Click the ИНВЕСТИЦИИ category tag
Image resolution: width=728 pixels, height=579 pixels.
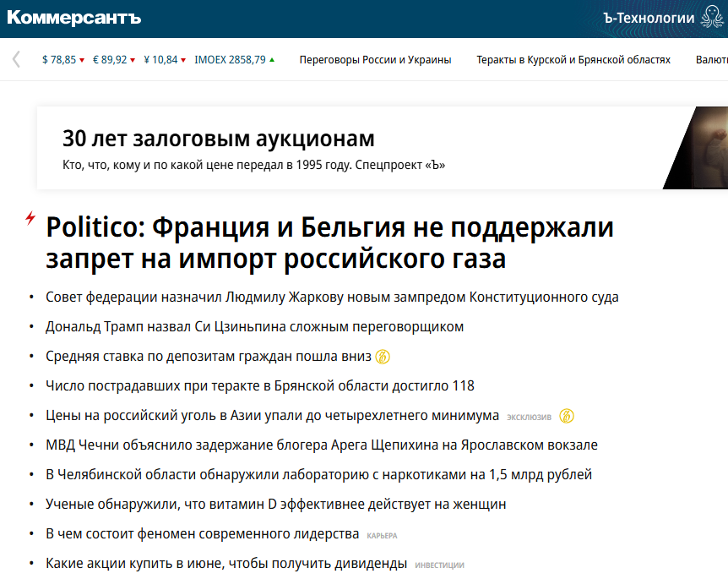[x=439, y=565]
